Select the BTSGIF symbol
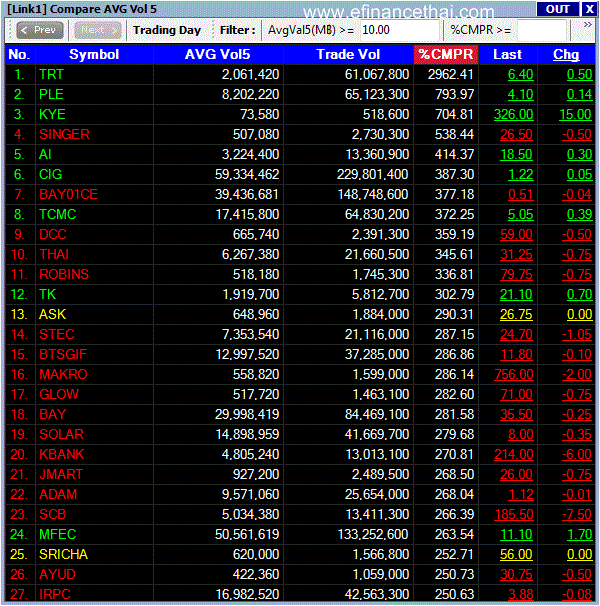 (63, 354)
